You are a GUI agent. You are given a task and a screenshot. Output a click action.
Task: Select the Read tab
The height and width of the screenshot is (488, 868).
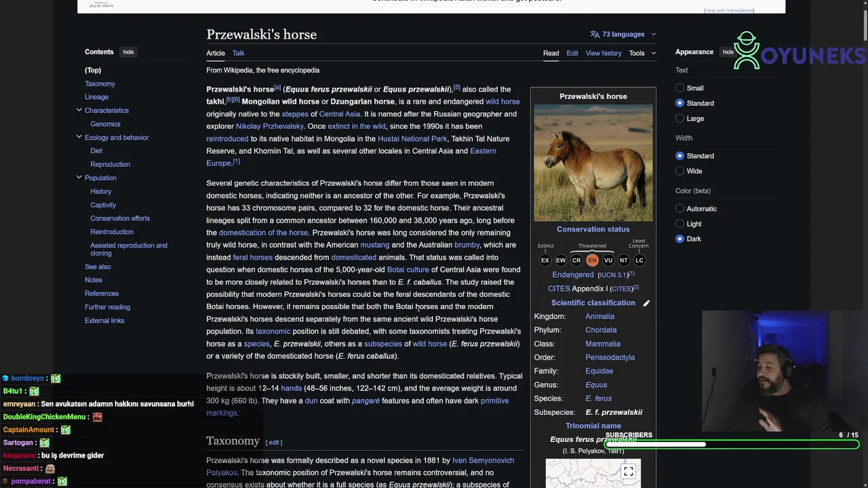(551, 53)
